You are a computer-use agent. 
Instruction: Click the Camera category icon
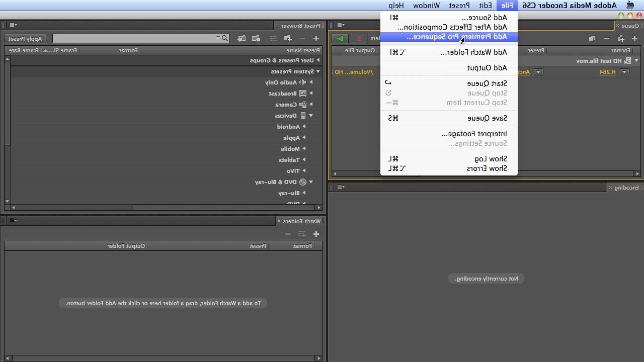click(303, 105)
